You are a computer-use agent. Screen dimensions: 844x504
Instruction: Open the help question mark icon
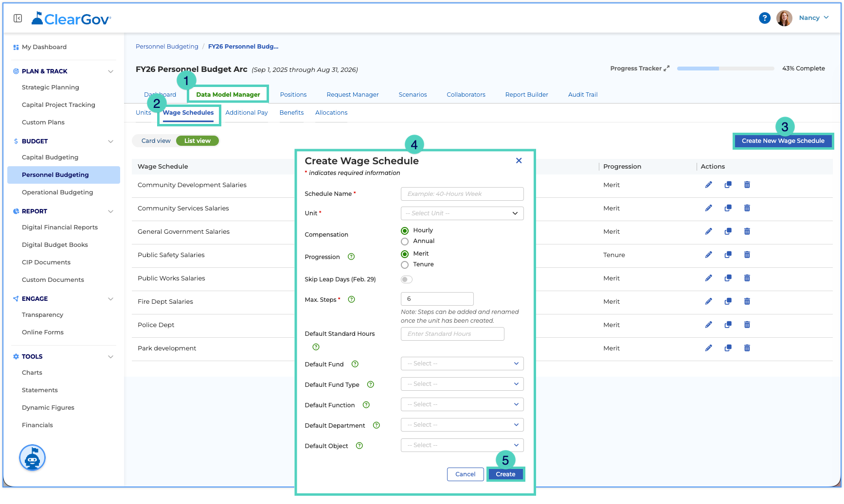point(764,18)
